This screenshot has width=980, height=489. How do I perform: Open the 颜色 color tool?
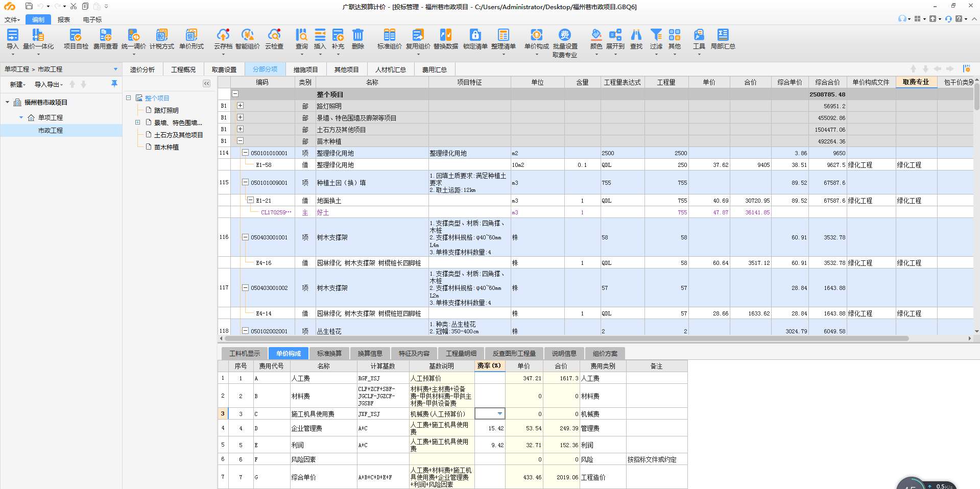596,39
